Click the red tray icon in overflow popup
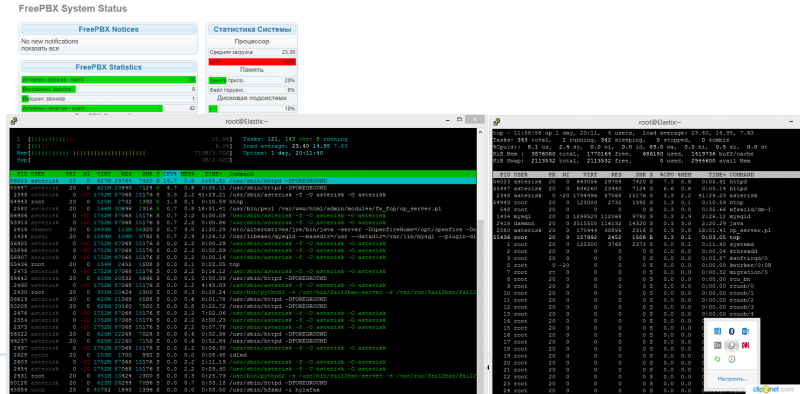The height and width of the screenshot is (394, 800). tap(745, 346)
